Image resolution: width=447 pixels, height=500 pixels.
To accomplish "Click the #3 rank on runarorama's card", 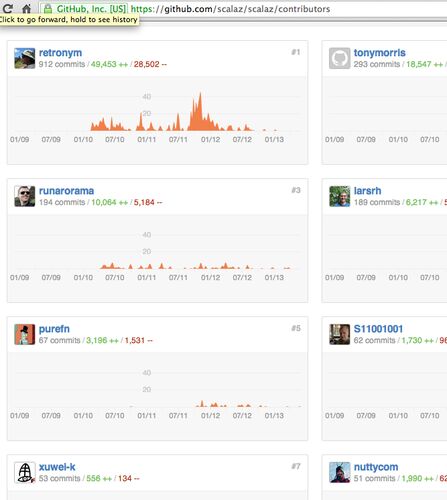I will point(296,190).
